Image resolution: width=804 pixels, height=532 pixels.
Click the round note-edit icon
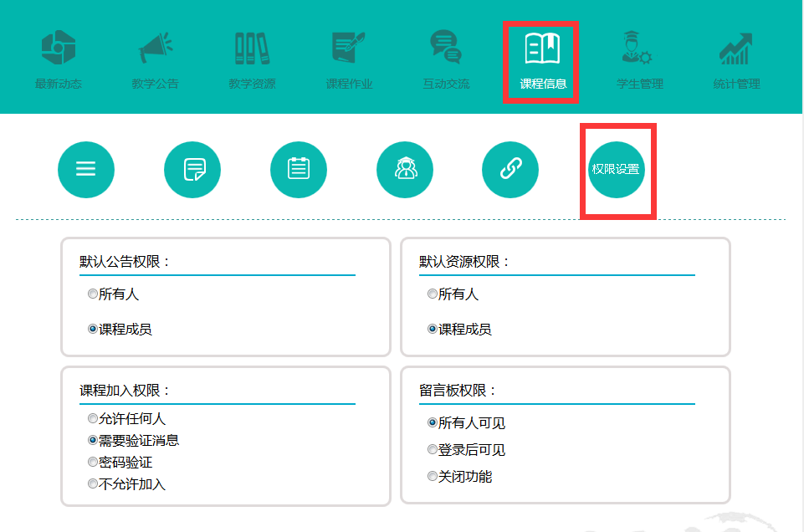coord(192,170)
